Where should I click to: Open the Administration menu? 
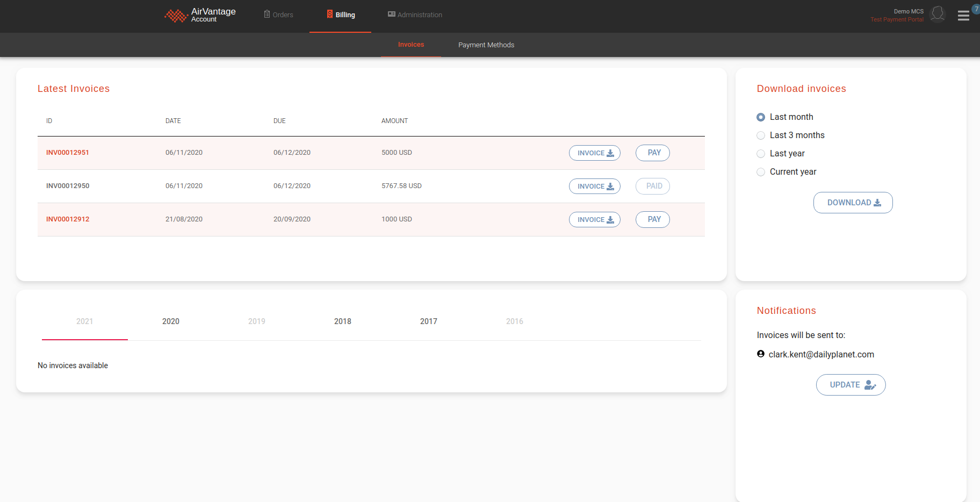point(415,15)
